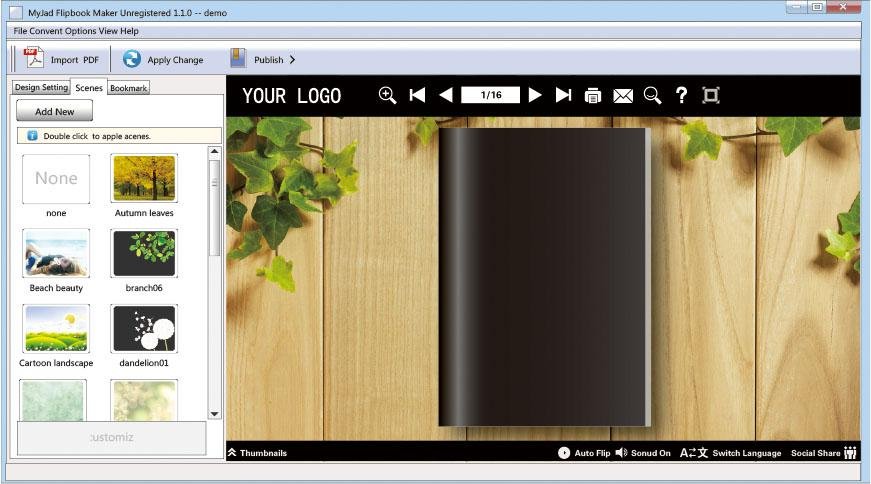Select the branch06 scene thumbnail
Viewport: 871px width, 484px height.
tap(144, 253)
